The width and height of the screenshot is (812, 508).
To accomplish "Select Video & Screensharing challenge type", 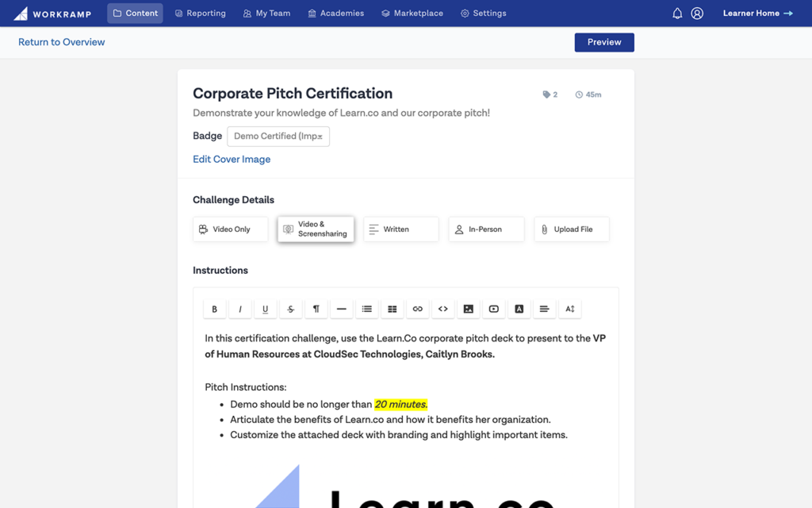I will (x=316, y=229).
